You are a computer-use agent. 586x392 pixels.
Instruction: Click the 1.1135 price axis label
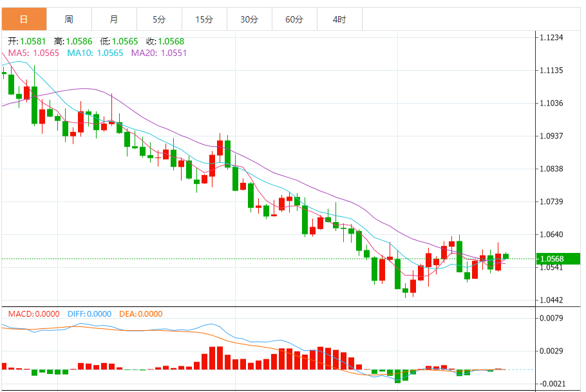click(551, 70)
